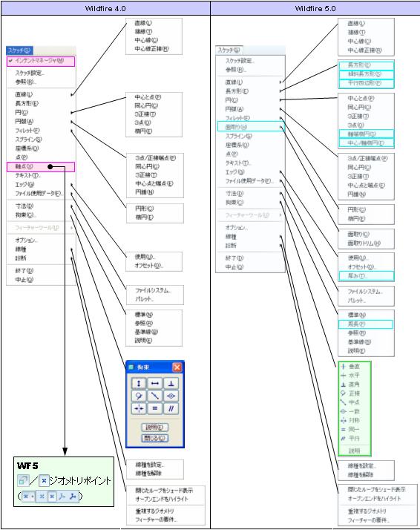Select the highlighted geometry point icon in flyout

pyautogui.click(x=52, y=497)
